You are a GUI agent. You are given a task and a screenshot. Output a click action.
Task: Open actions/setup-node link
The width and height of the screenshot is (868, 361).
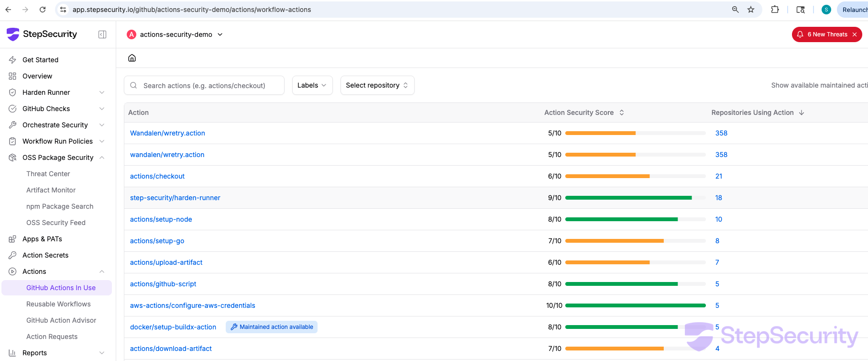(161, 219)
